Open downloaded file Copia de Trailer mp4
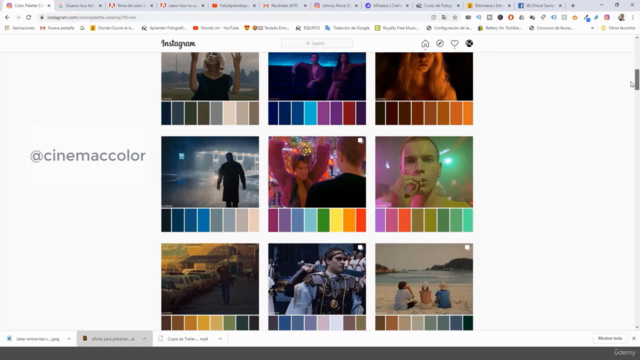 pos(184,339)
